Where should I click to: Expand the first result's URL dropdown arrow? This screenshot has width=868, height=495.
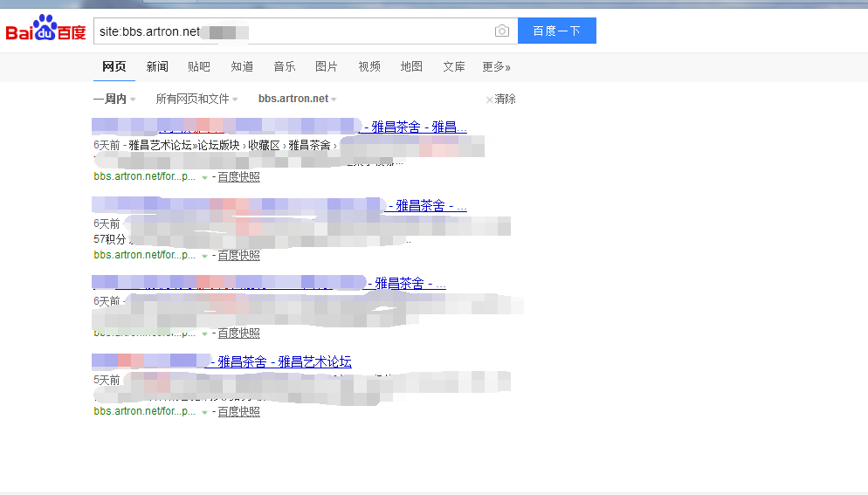click(204, 178)
